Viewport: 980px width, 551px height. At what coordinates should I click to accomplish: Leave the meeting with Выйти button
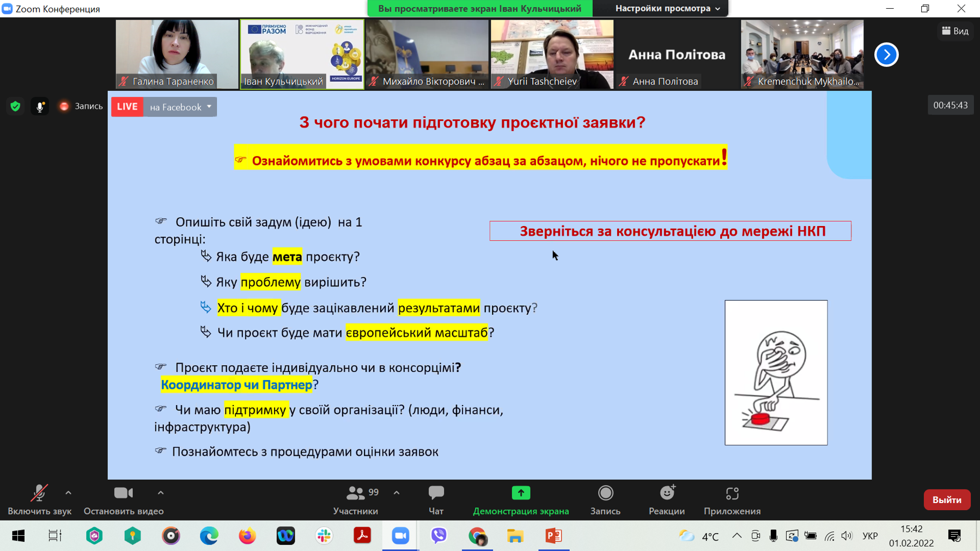pyautogui.click(x=947, y=500)
